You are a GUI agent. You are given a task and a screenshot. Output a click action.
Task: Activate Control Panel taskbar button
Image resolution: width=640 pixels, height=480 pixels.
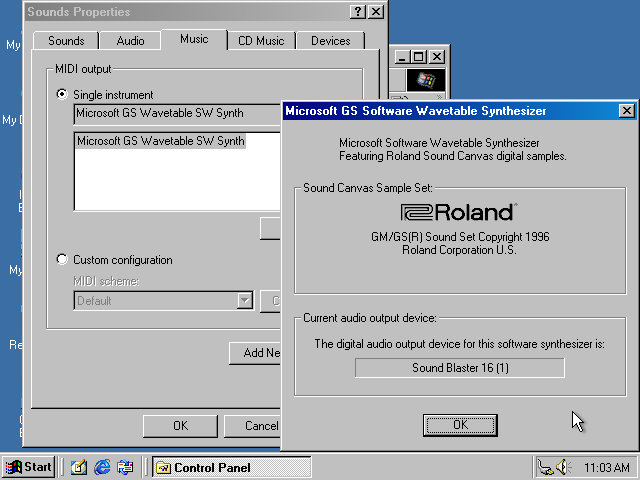tap(232, 467)
